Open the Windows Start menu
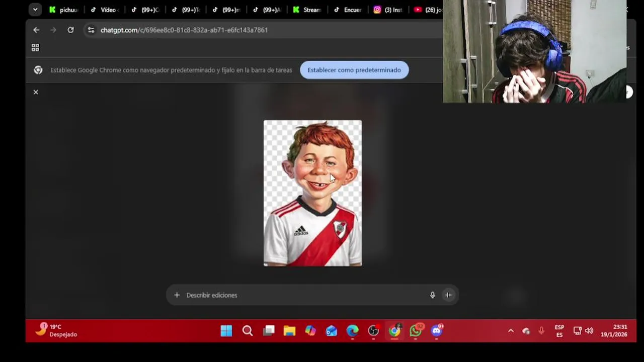Image resolution: width=644 pixels, height=362 pixels. [226, 330]
